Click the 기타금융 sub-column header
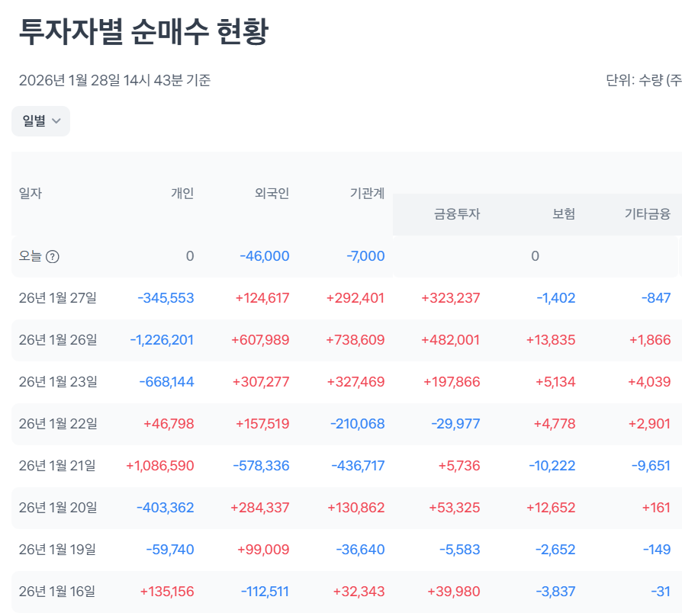The image size is (682, 616). (x=648, y=214)
